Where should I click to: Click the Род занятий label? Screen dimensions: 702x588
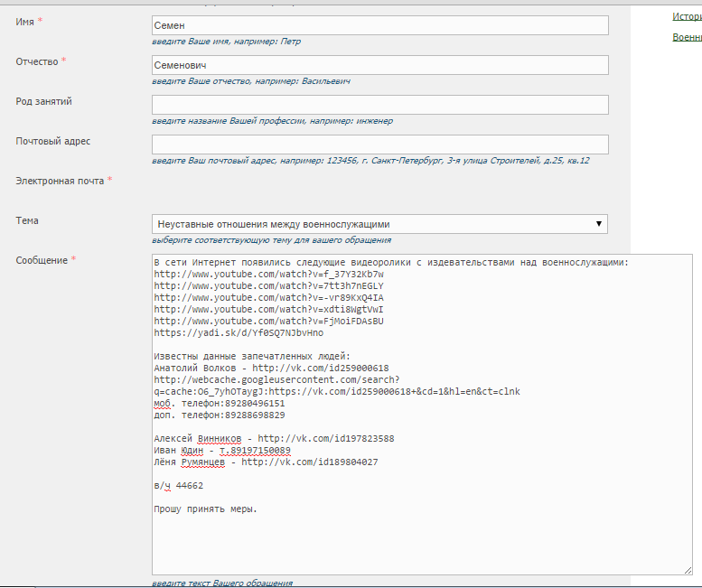tap(43, 101)
